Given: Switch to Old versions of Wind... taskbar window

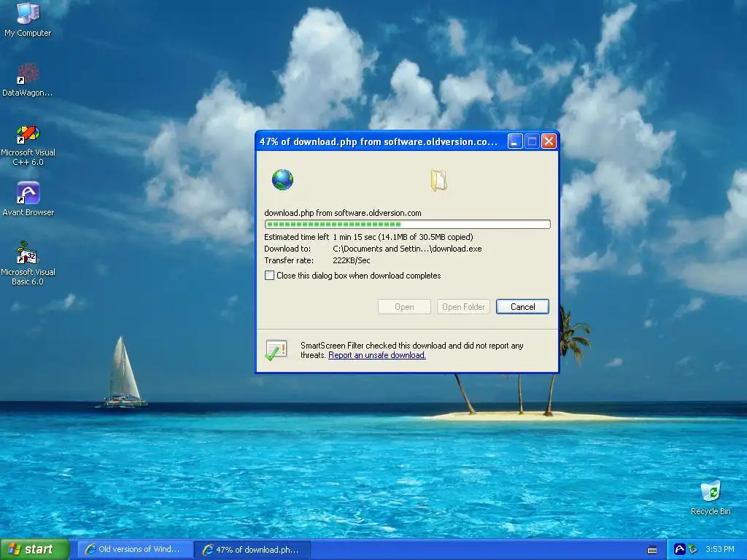Looking at the screenshot, I should (135, 549).
